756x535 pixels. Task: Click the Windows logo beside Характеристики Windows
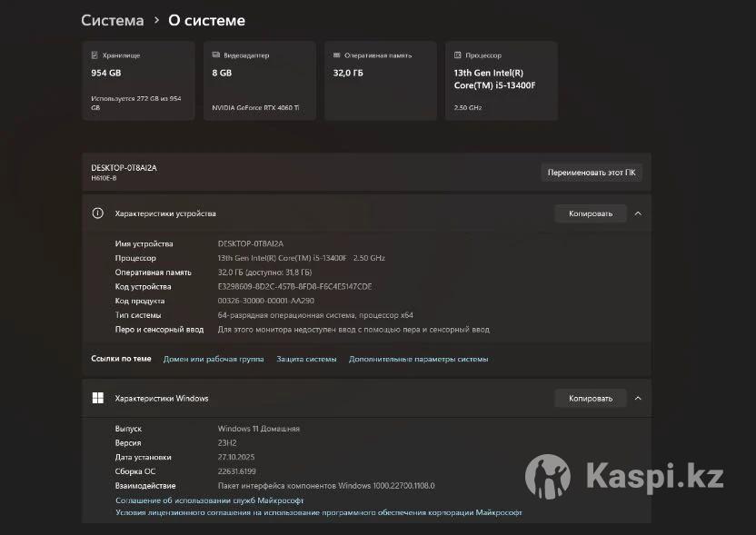click(97, 398)
